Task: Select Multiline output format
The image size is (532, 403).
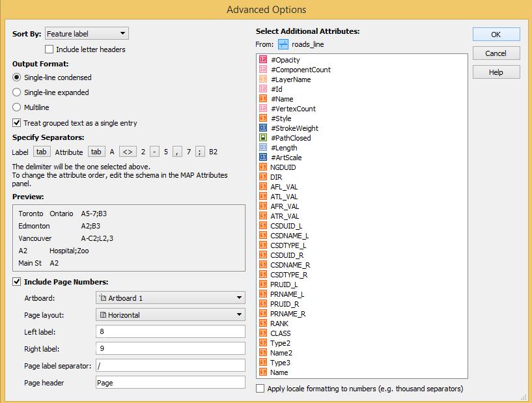Action: pos(17,107)
